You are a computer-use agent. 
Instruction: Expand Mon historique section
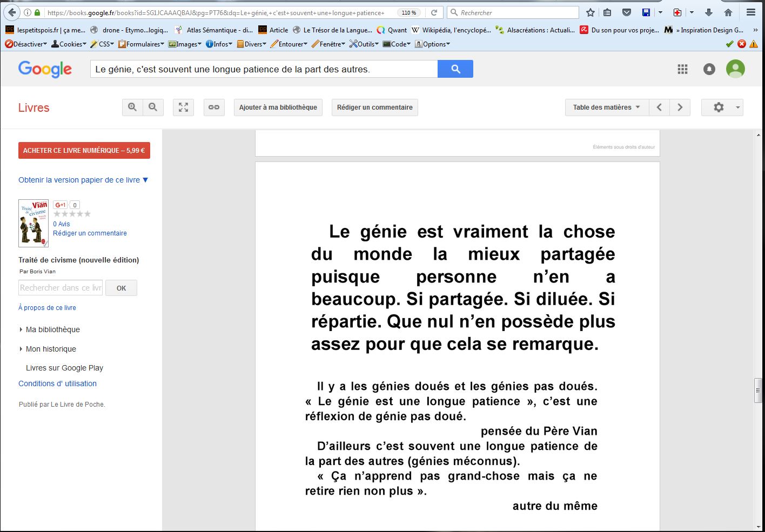(x=51, y=349)
